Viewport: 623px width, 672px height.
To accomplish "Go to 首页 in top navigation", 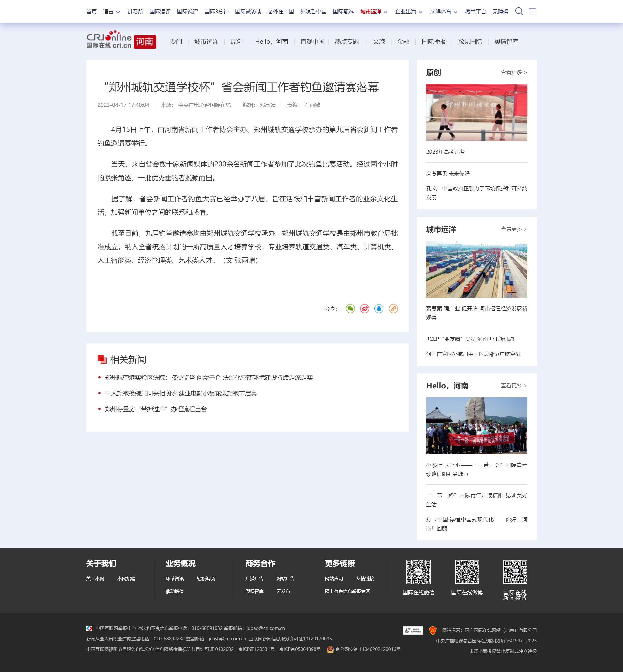I will pos(91,12).
